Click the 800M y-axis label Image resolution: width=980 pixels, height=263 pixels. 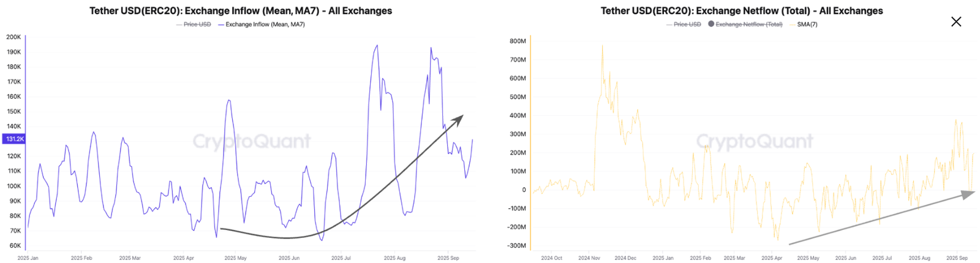coord(518,41)
